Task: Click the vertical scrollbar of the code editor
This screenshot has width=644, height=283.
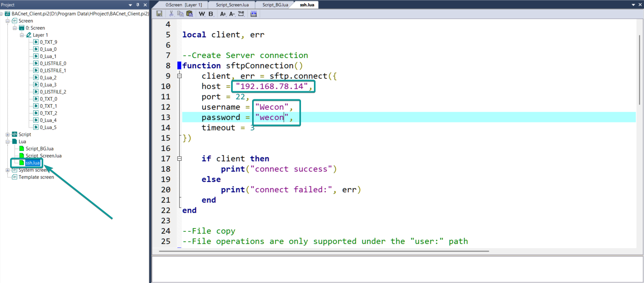Action: 640,69
